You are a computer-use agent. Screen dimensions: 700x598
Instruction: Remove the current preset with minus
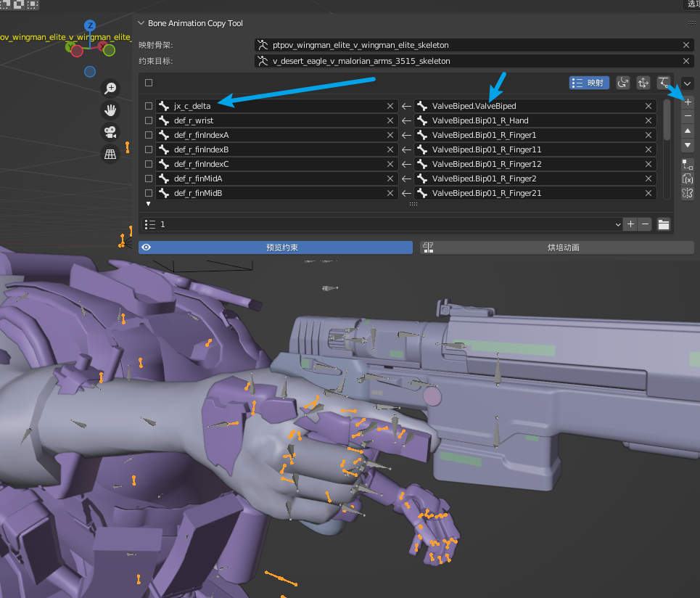click(x=645, y=225)
